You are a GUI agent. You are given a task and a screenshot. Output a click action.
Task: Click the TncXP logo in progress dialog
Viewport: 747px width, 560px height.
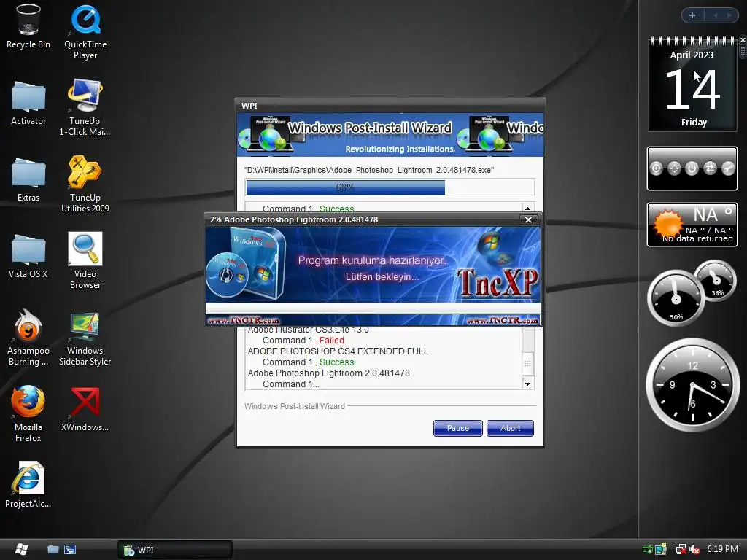click(x=498, y=283)
